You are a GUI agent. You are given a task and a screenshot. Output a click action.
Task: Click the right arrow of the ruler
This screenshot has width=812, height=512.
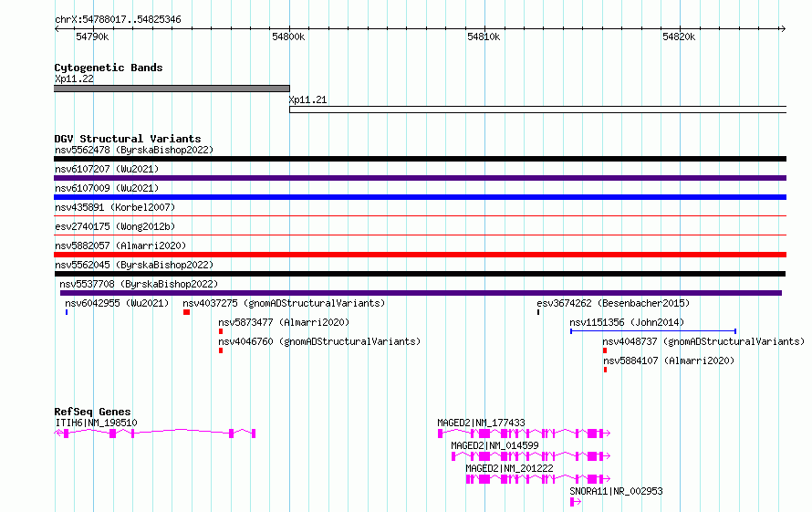coord(783,28)
